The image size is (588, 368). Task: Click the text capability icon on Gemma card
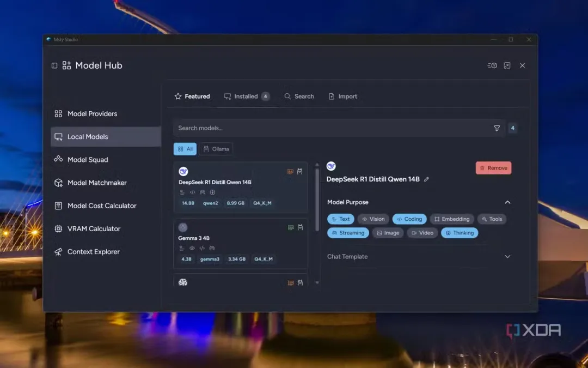pyautogui.click(x=182, y=248)
